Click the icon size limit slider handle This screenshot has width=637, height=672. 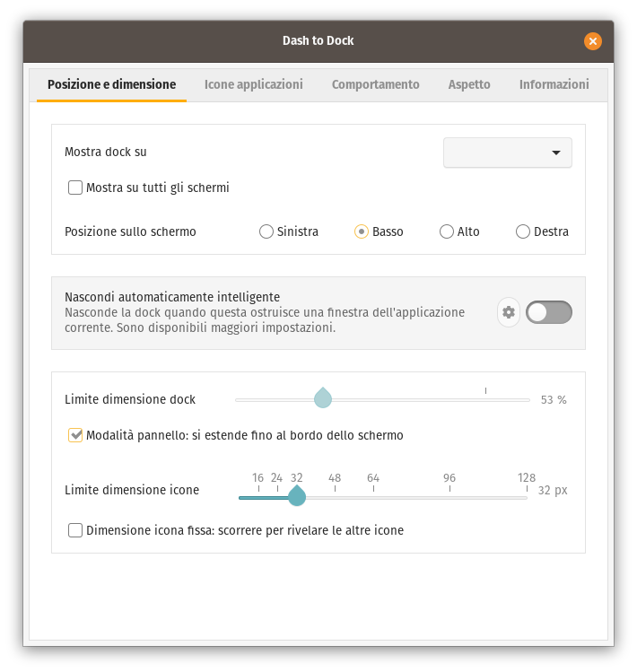296,496
